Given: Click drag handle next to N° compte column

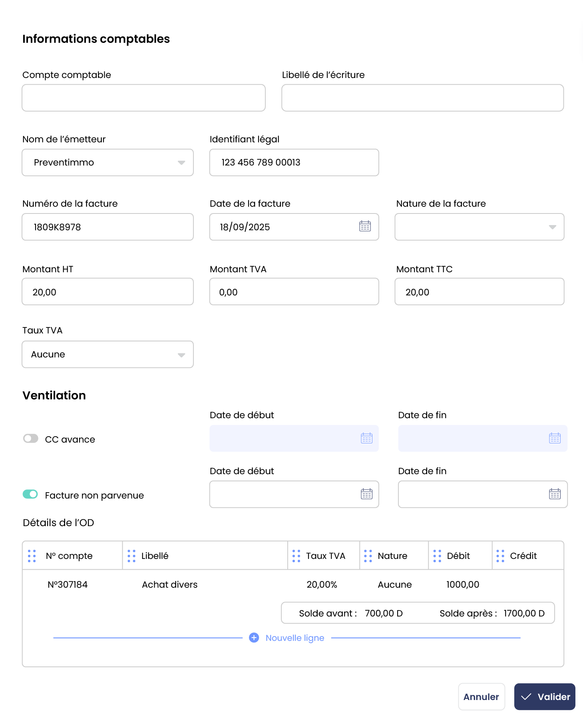Looking at the screenshot, I should click(32, 556).
